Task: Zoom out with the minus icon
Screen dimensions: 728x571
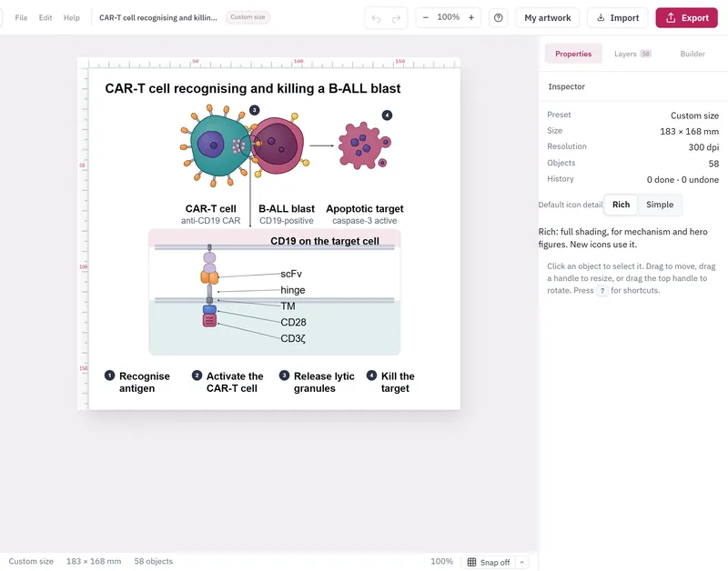Action: pos(426,17)
